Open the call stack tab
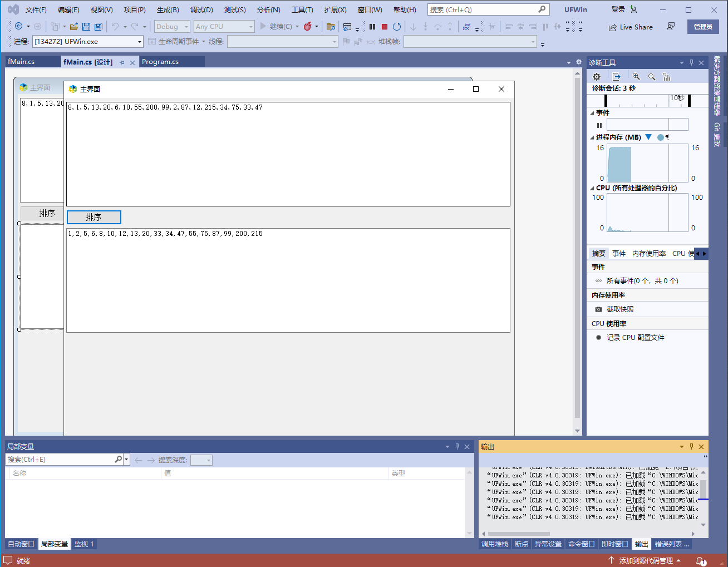The image size is (728, 567). (x=495, y=544)
